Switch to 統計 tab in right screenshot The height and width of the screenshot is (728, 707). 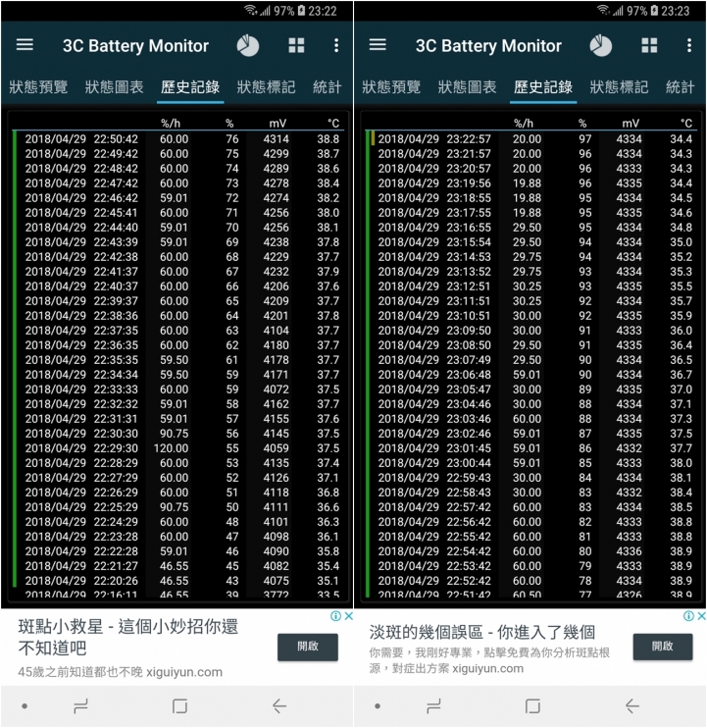pos(681,86)
